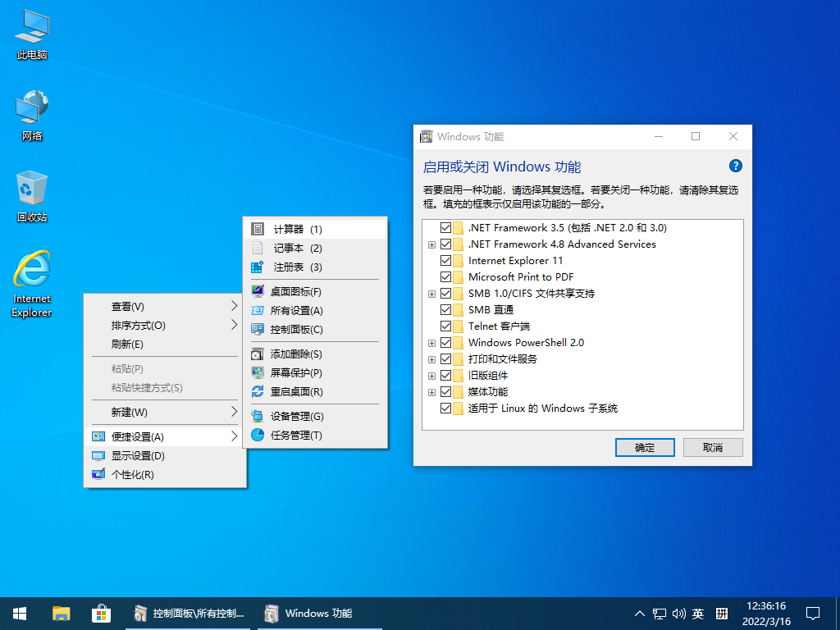Open the 排序方式(O) submenu arrow
This screenshot has width=840, height=630.
pyautogui.click(x=234, y=325)
